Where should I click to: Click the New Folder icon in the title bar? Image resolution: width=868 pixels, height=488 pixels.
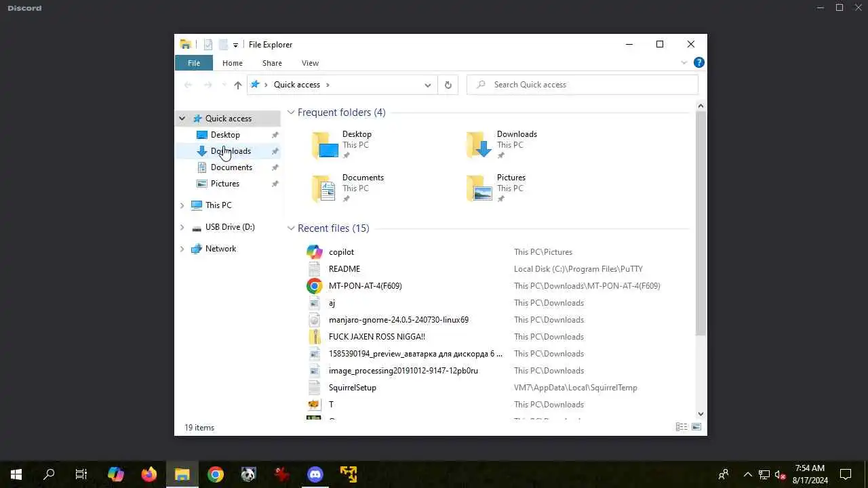pos(222,45)
